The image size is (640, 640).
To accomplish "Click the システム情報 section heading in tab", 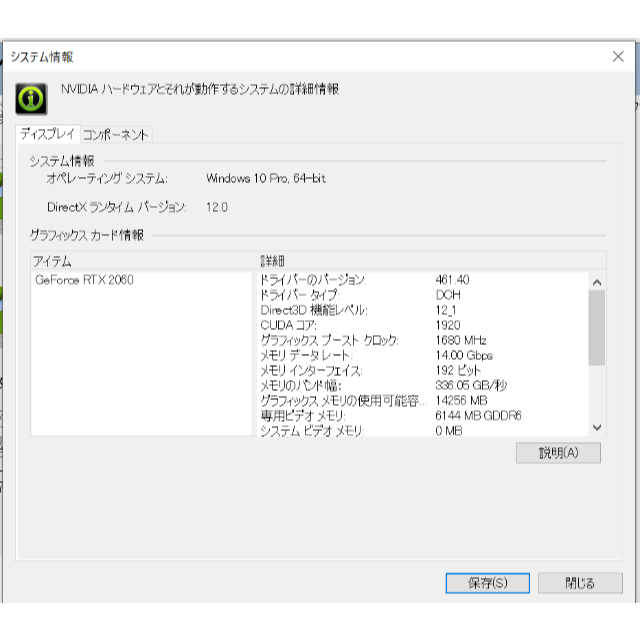I will (62, 161).
